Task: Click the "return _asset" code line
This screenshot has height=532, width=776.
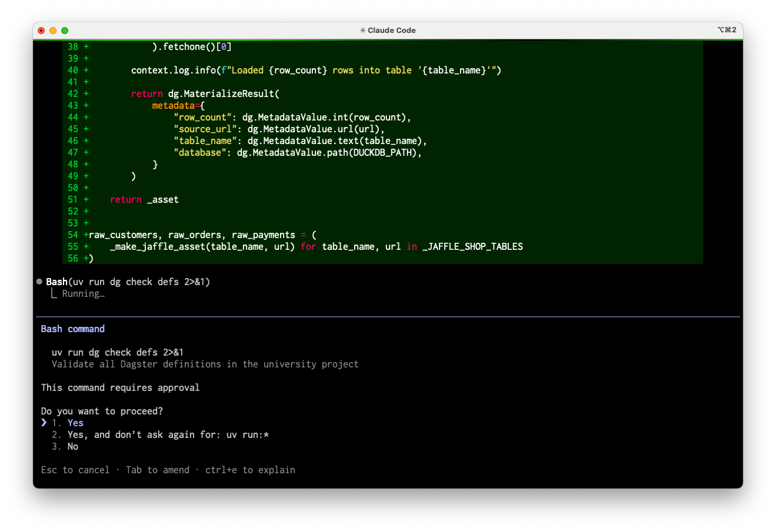Action: pos(144,199)
